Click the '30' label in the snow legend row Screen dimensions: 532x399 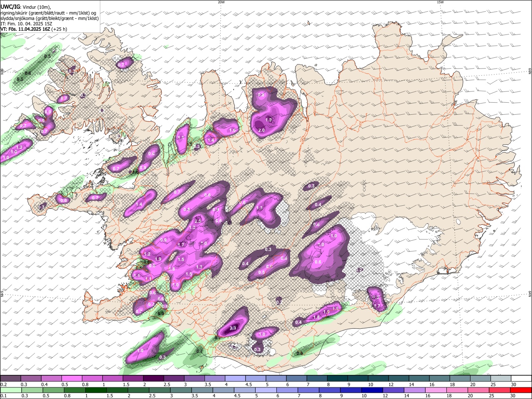(513, 384)
